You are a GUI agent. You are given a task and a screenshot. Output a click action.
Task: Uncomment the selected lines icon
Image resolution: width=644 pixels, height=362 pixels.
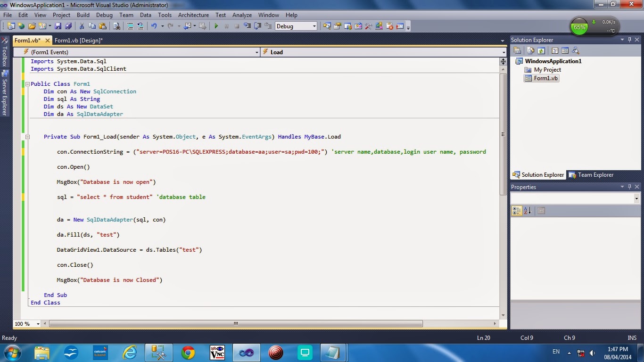[140, 26]
